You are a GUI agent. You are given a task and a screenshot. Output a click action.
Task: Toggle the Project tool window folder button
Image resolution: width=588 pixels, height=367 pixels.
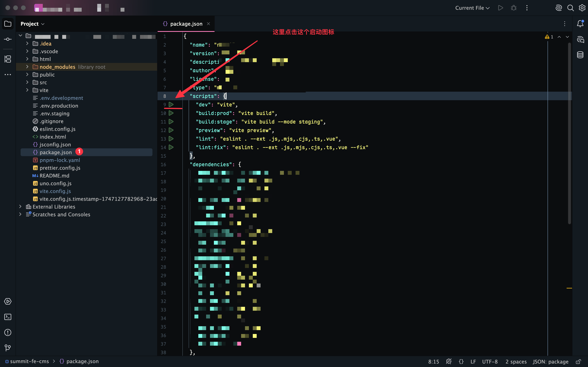pyautogui.click(x=8, y=24)
